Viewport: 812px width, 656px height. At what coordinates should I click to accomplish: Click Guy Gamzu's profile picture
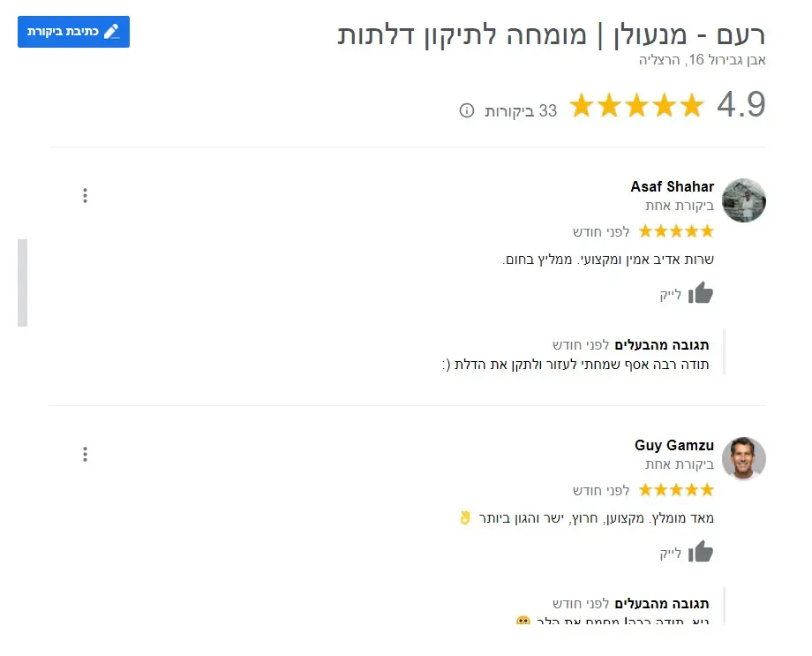coord(744,459)
